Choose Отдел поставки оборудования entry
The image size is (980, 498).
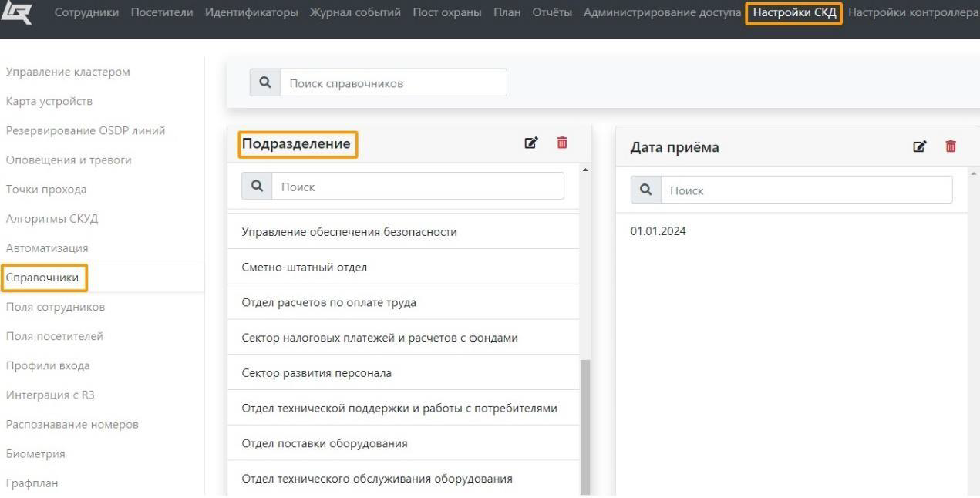point(324,443)
